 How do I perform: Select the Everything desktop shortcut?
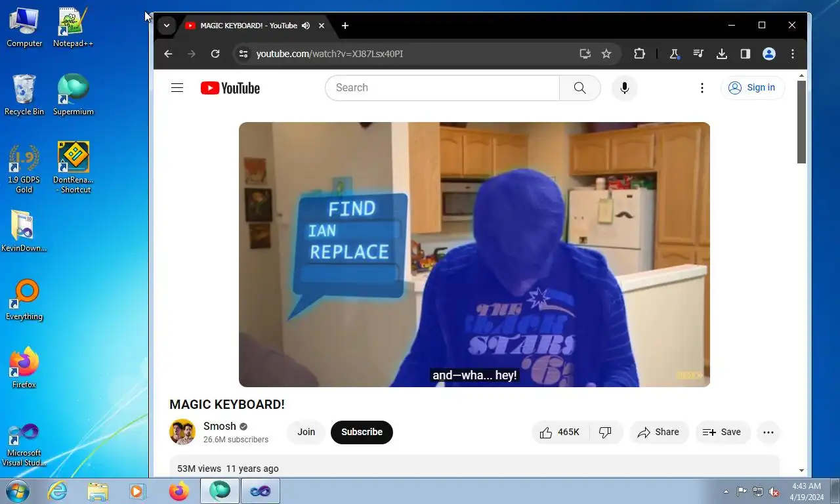[x=24, y=300]
